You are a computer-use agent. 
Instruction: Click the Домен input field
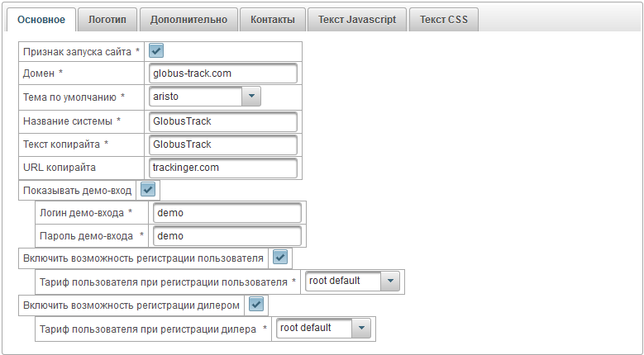222,73
